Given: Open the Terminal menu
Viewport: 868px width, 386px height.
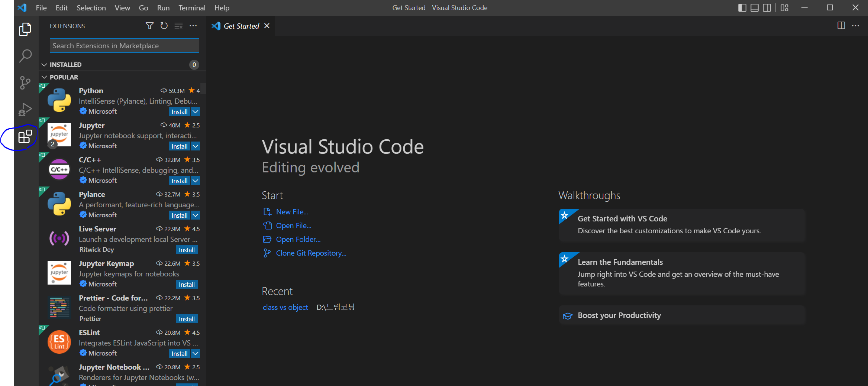Looking at the screenshot, I should (192, 8).
